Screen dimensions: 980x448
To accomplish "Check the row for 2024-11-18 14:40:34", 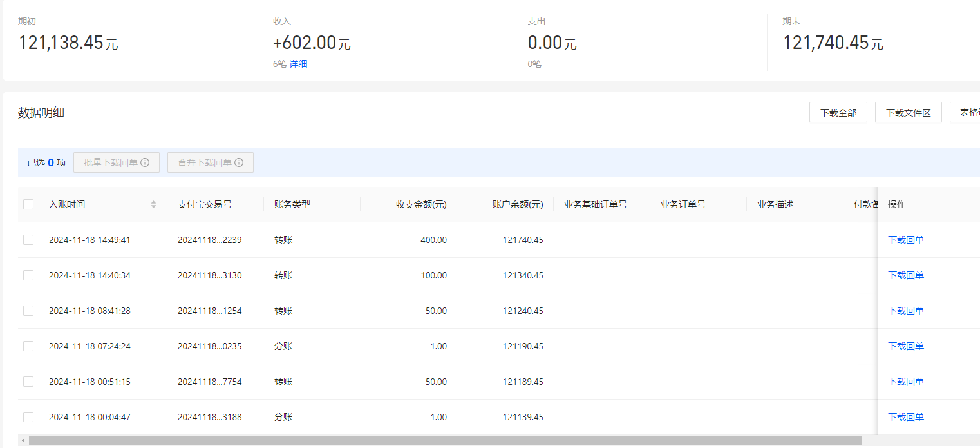I will coord(28,275).
